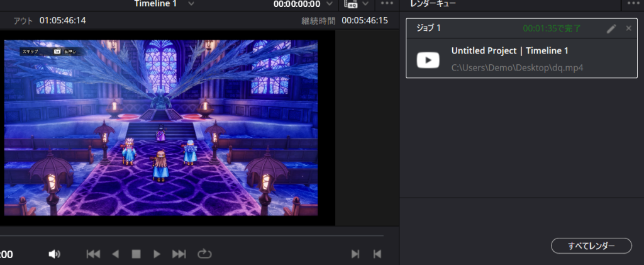This screenshot has width=644, height=265.
Task: Go to previous clip marker button
Action: pyautogui.click(x=377, y=254)
